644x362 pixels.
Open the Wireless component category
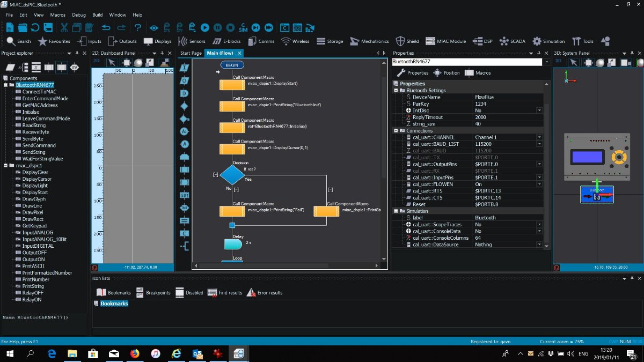coord(295,41)
